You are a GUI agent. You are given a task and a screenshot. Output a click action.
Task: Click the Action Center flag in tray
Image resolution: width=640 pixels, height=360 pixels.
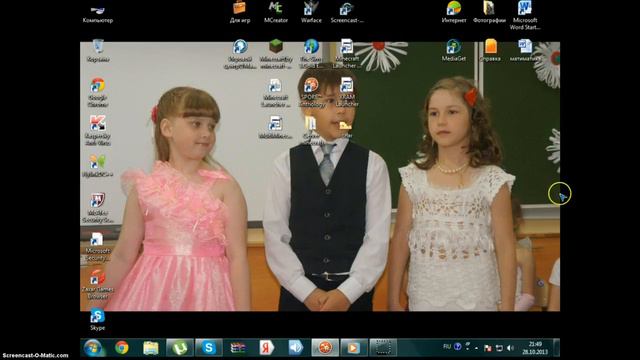click(x=487, y=348)
